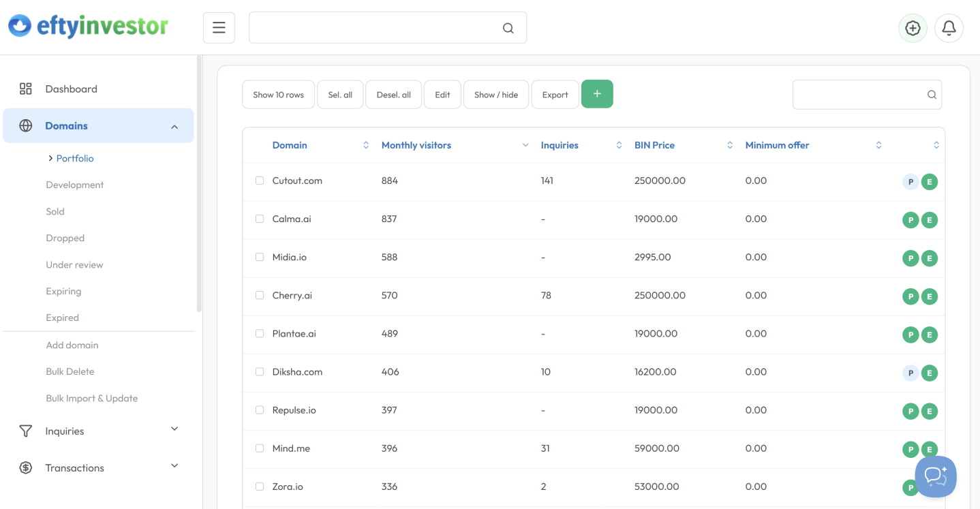Open the Bulk Import & Update page

pyautogui.click(x=91, y=398)
